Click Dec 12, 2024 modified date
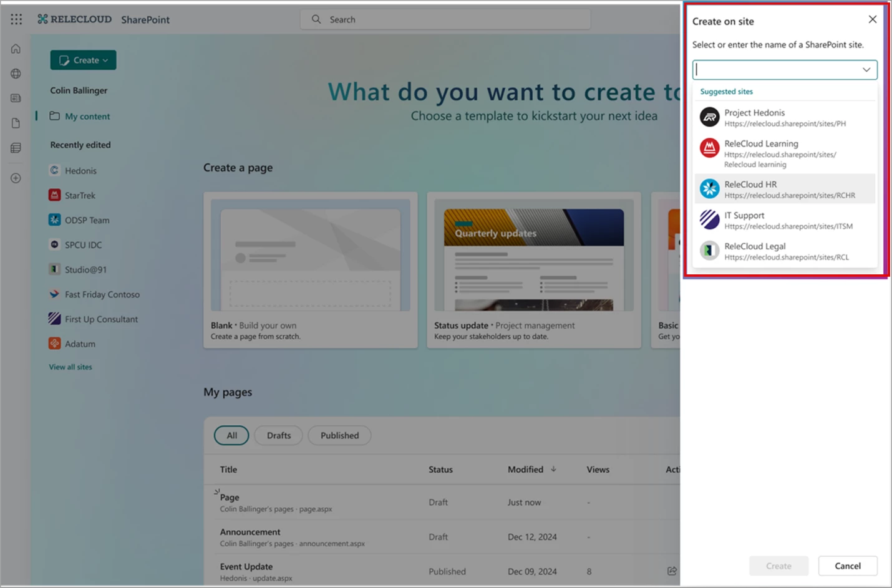The height and width of the screenshot is (588, 892). (x=532, y=537)
